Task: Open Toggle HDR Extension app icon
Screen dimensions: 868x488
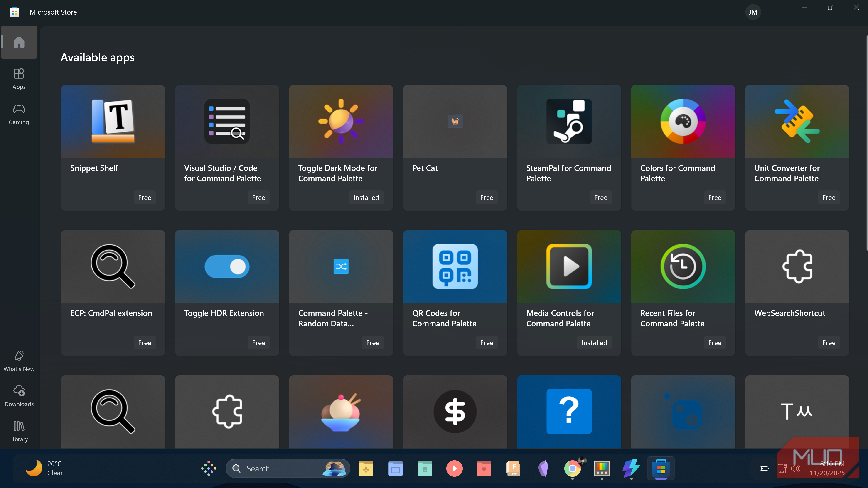Action: click(227, 266)
